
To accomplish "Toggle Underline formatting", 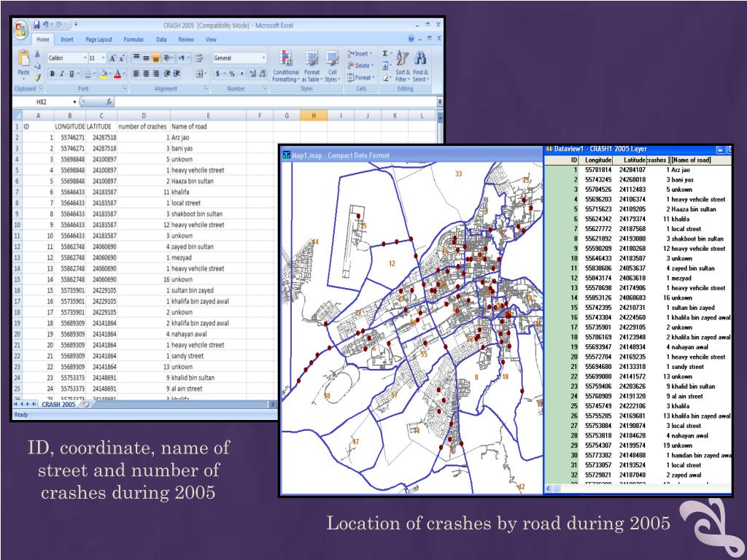I will click(x=72, y=74).
